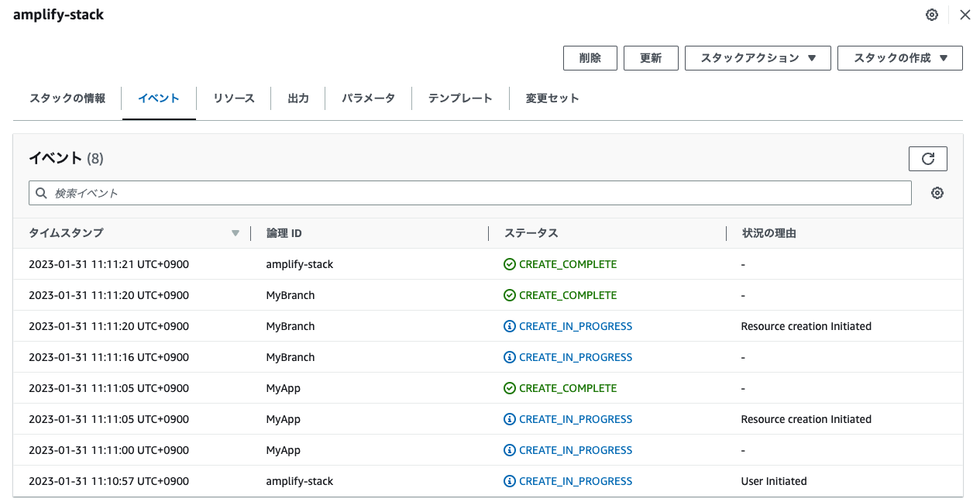This screenshot has width=980, height=502.
Task: Open the stack panel settings gear
Action: pos(932,15)
